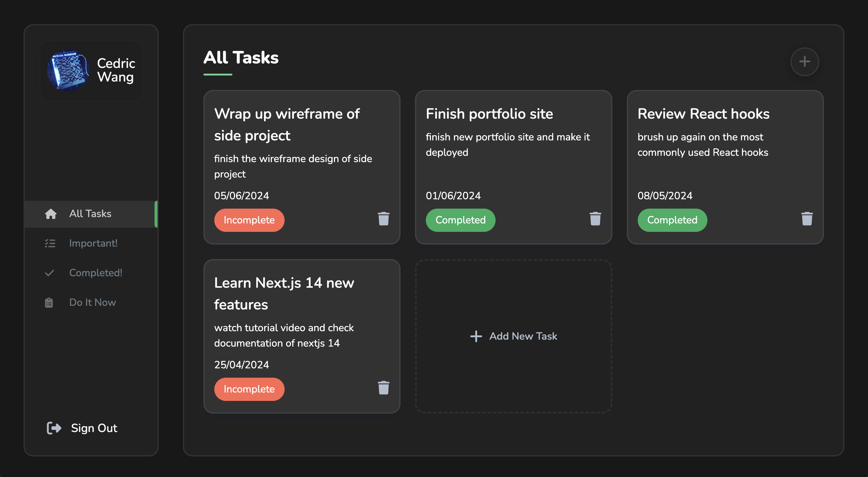Click the circular plus button top right
The image size is (868, 477).
tap(804, 62)
